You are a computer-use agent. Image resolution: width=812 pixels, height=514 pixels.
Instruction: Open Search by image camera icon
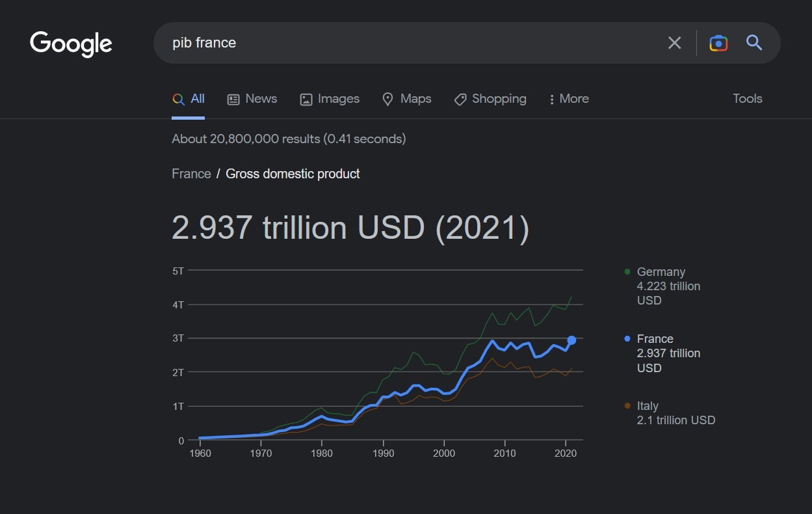pyautogui.click(x=718, y=43)
